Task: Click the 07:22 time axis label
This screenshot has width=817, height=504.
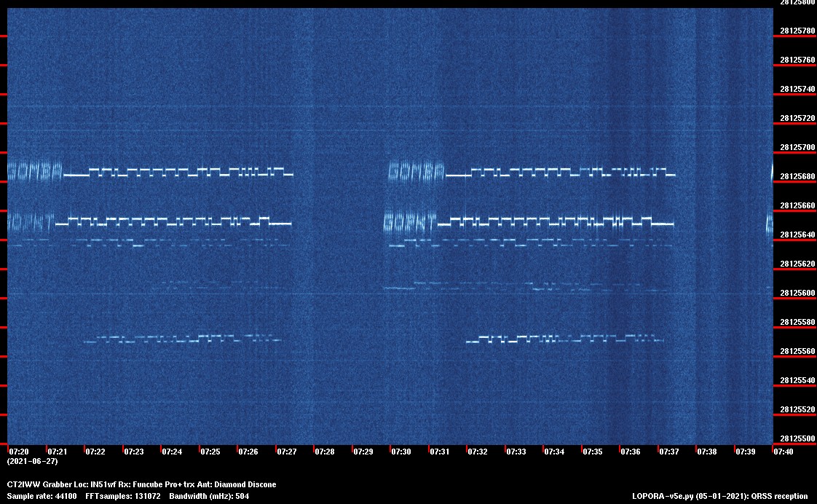Action: (95, 452)
